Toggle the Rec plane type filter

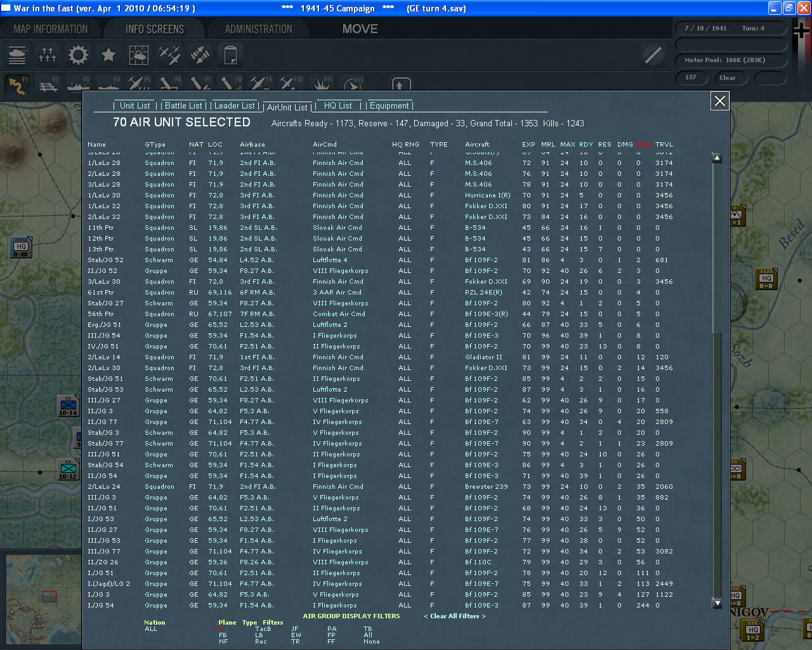pyautogui.click(x=261, y=642)
